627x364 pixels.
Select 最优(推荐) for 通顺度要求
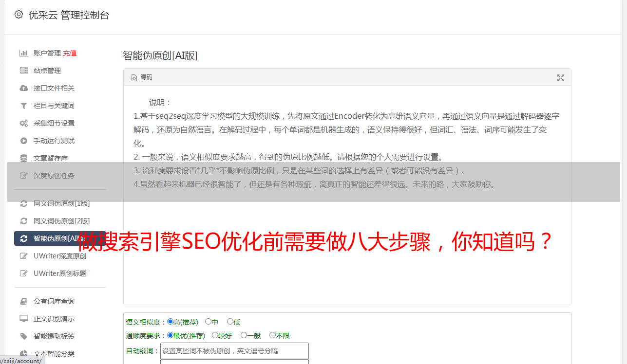tap(170, 335)
